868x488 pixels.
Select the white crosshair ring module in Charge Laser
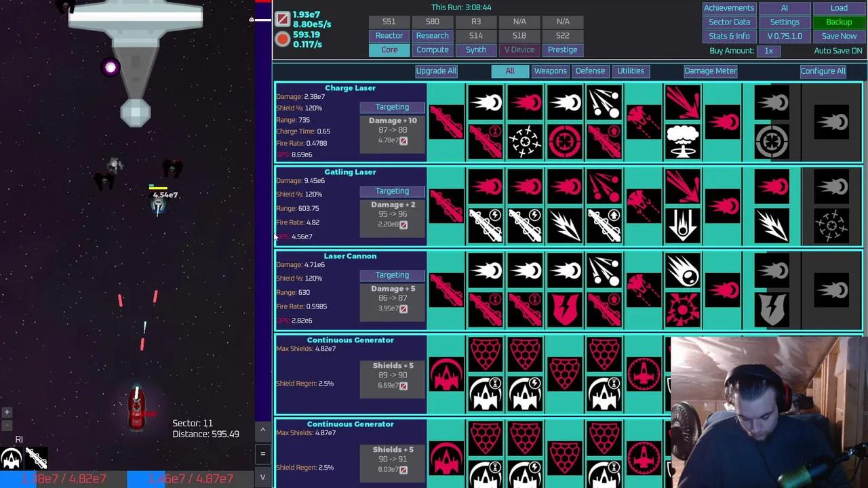(526, 142)
